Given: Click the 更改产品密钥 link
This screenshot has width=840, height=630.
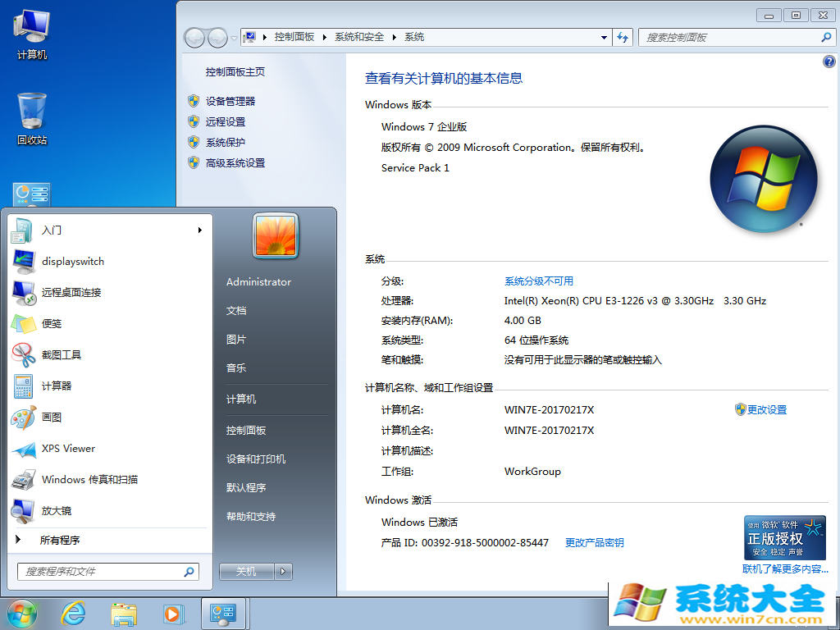Looking at the screenshot, I should pos(594,542).
